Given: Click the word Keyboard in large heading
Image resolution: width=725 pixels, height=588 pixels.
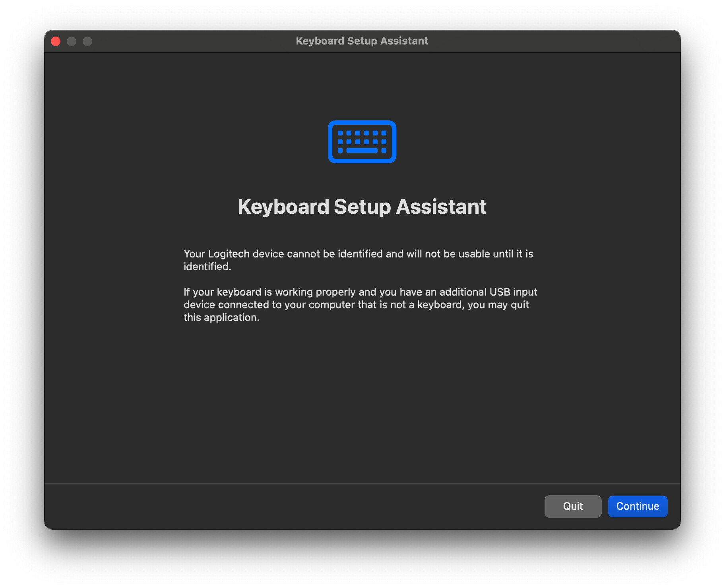Looking at the screenshot, I should (x=283, y=207).
